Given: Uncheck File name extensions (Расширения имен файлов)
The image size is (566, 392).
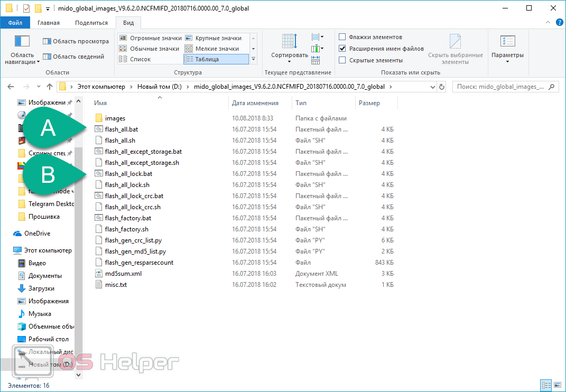Looking at the screenshot, I should (x=342, y=49).
